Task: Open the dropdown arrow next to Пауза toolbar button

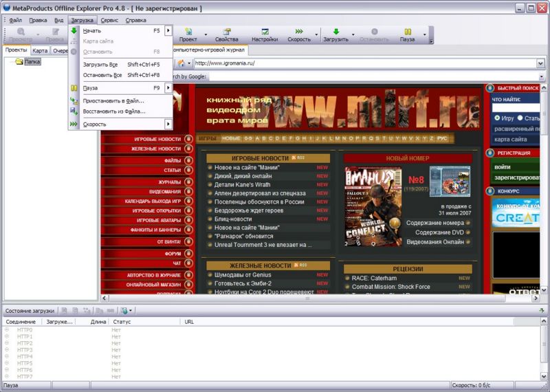Action: pos(424,35)
